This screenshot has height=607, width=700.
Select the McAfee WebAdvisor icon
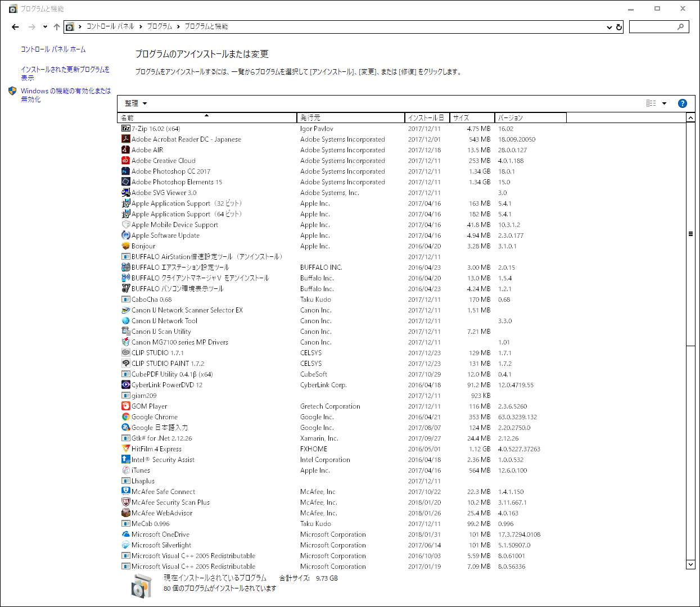(x=126, y=513)
